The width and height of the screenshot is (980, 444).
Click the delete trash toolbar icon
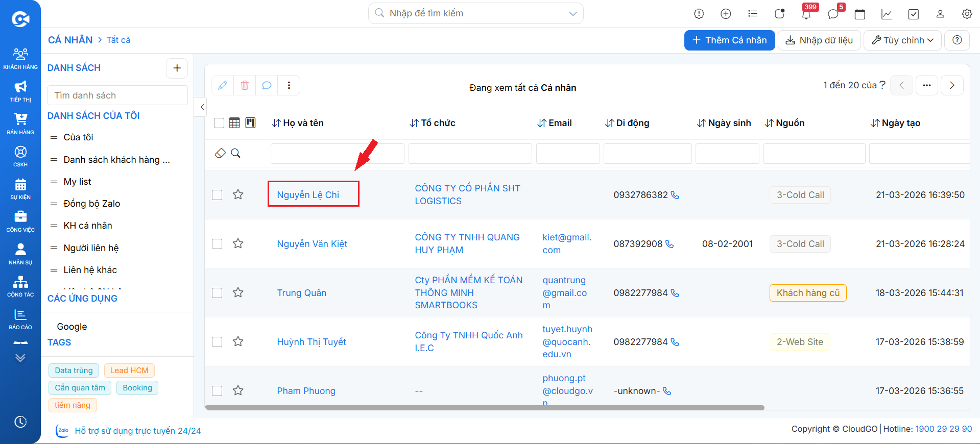click(x=245, y=85)
